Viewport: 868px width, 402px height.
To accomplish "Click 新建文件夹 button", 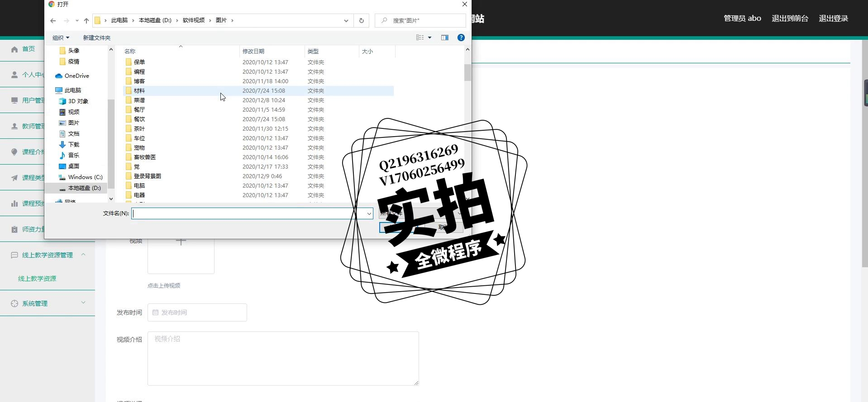I will click(x=96, y=38).
